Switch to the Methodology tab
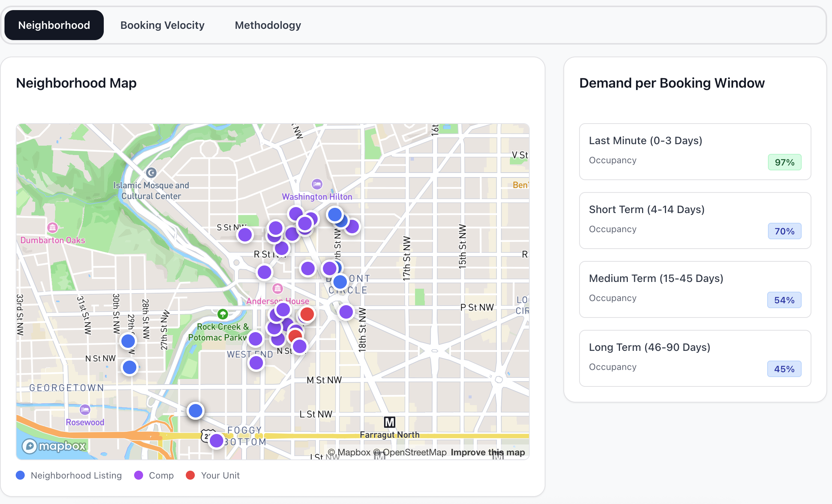The height and width of the screenshot is (504, 832). pos(267,25)
